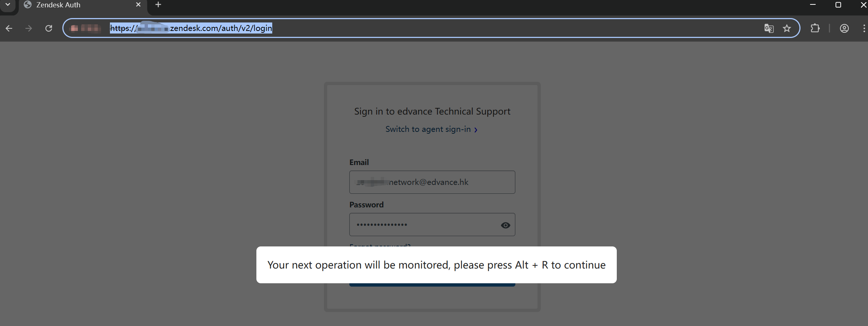
Task: Open the Google Translate icon in address bar
Action: (769, 28)
